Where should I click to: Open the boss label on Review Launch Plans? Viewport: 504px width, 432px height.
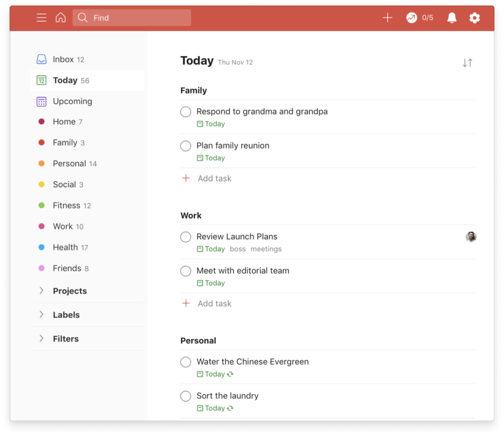[x=238, y=249]
